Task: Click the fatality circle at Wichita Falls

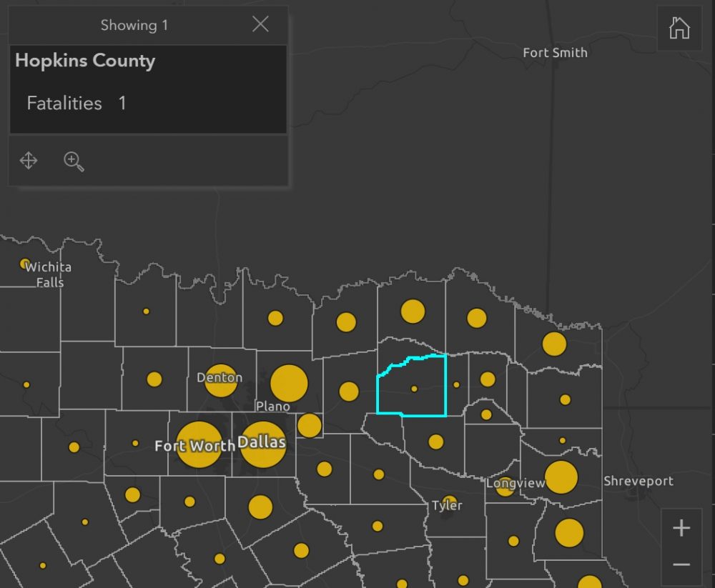Action: [x=24, y=264]
